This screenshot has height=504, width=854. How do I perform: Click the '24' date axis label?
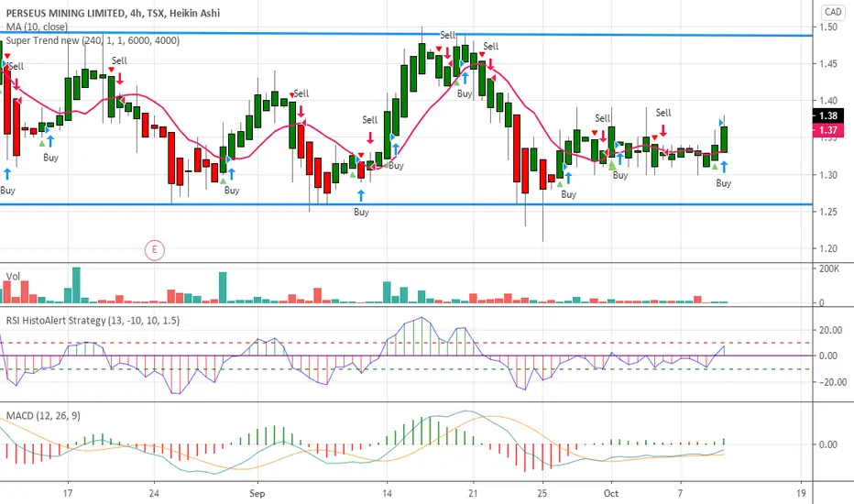[154, 493]
